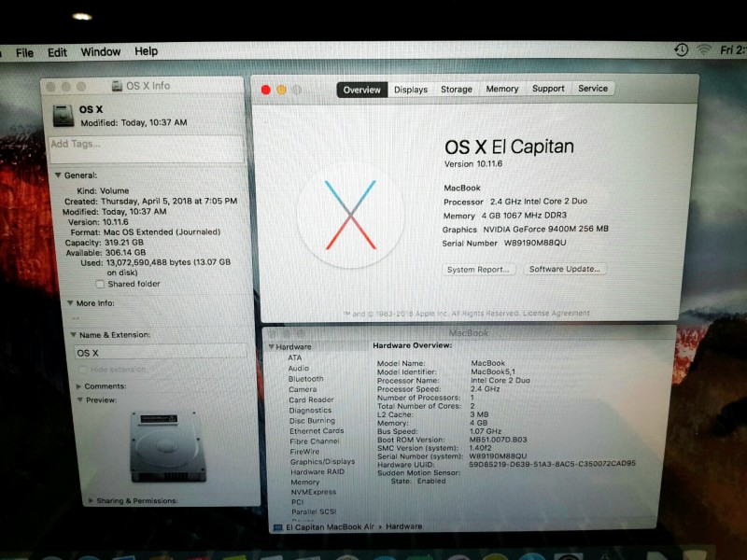The image size is (747, 560).
Task: Collapse the Preview section
Action: coord(80,400)
